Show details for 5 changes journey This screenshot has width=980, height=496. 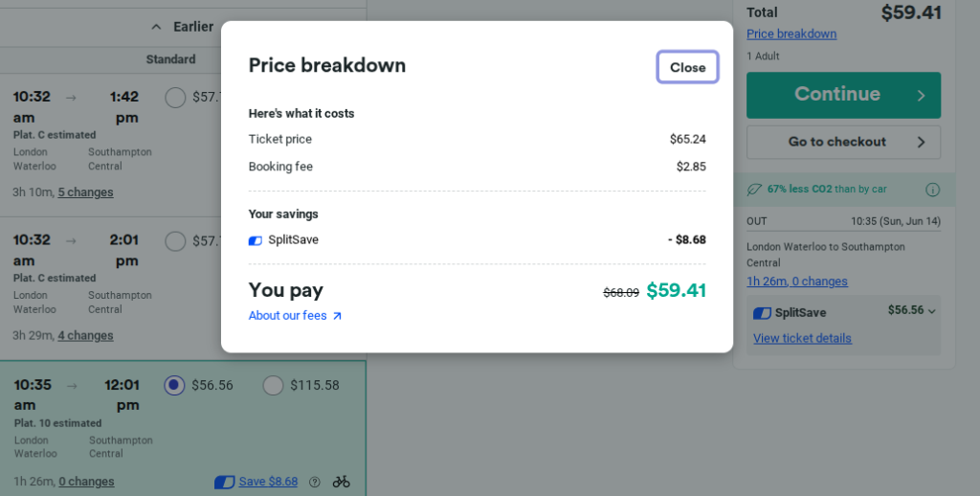click(85, 192)
